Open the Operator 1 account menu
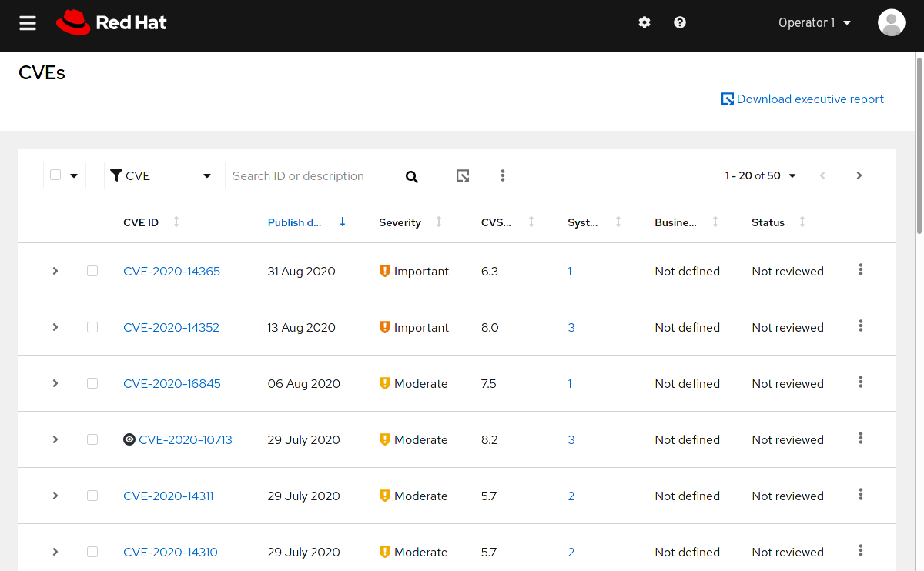This screenshot has width=924, height=571. point(814,23)
